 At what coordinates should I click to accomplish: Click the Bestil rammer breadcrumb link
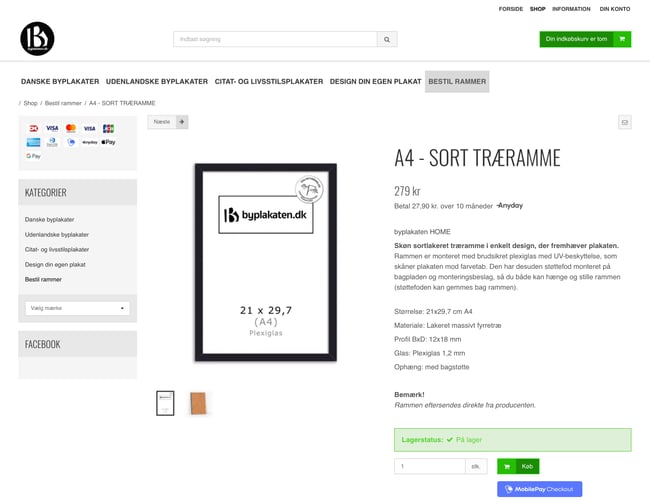(63, 103)
